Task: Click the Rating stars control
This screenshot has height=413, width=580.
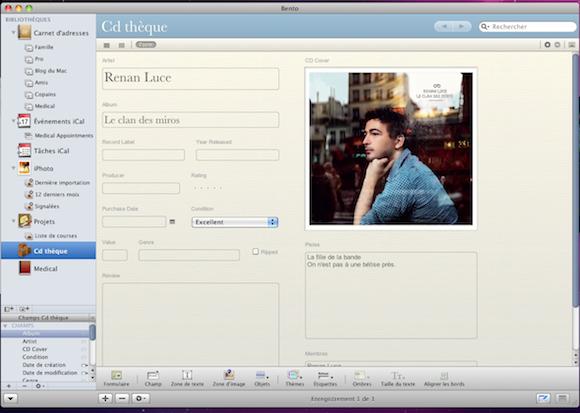Action: point(208,188)
